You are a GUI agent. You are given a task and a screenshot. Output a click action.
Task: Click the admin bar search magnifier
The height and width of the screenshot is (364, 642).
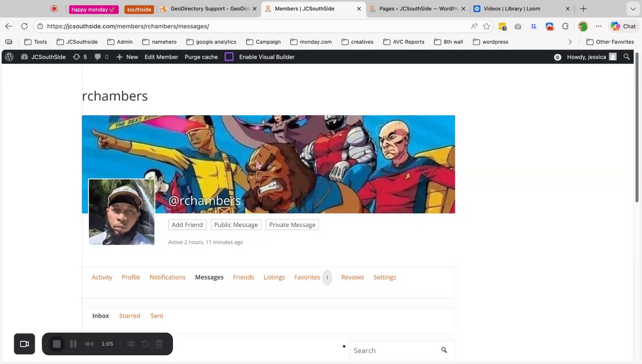(626, 57)
